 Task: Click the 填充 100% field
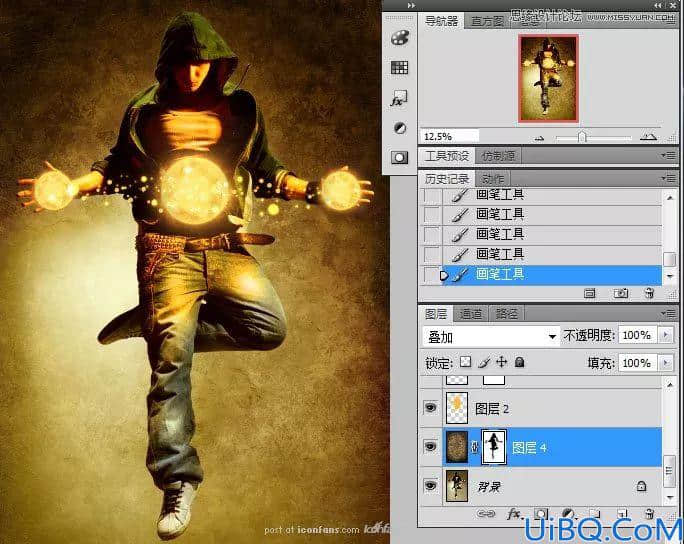pos(637,363)
